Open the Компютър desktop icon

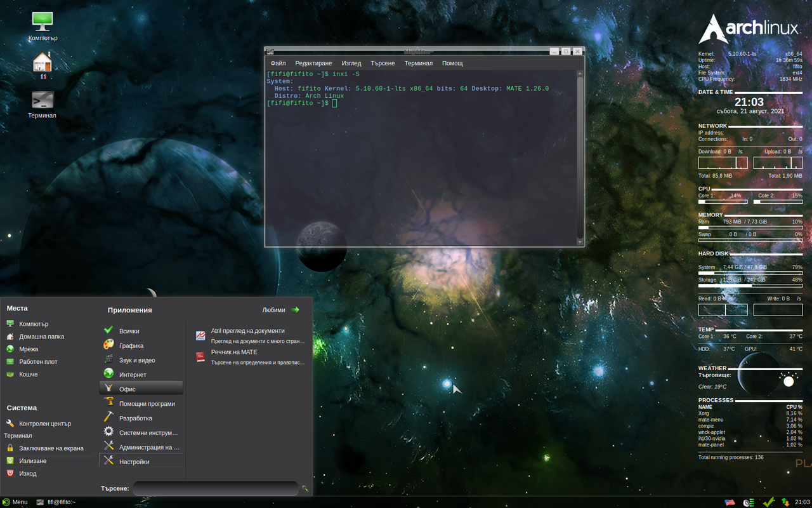point(43,26)
